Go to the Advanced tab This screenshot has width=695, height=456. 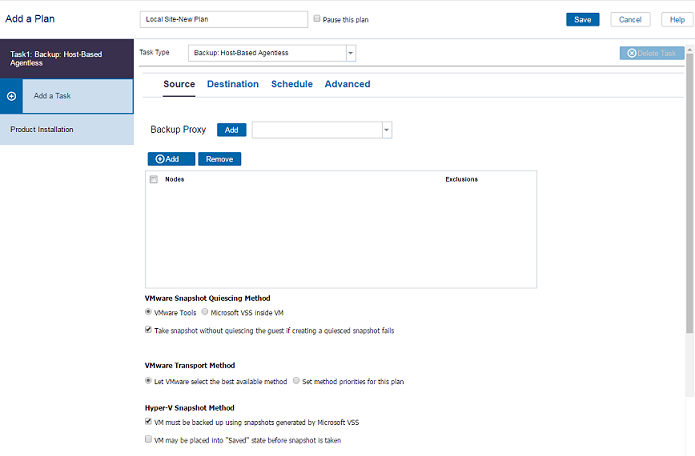[x=347, y=84]
